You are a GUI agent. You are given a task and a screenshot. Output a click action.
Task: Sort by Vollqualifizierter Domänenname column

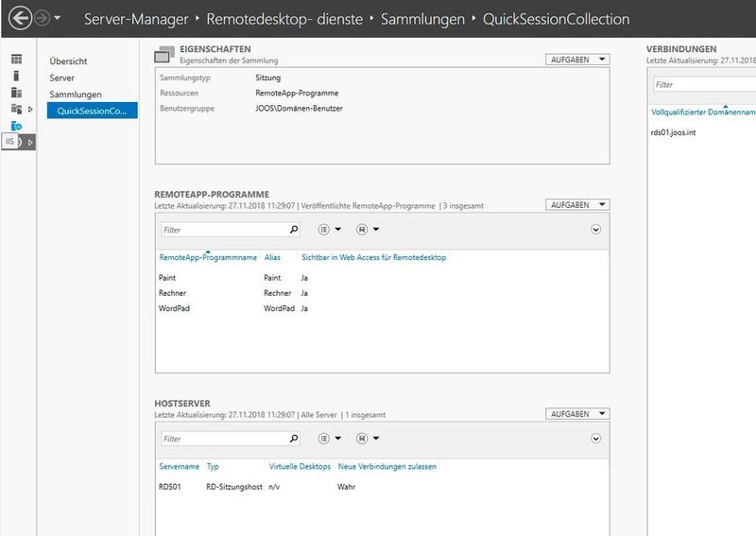pos(703,112)
